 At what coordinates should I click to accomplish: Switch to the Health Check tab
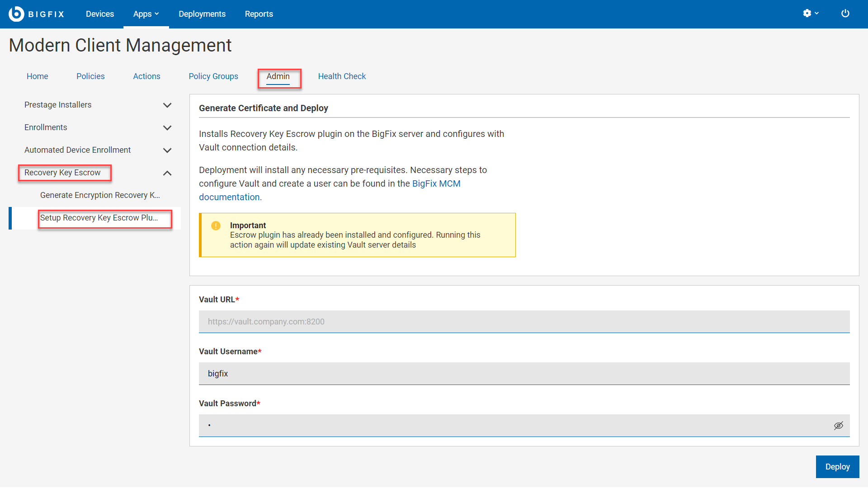click(341, 76)
